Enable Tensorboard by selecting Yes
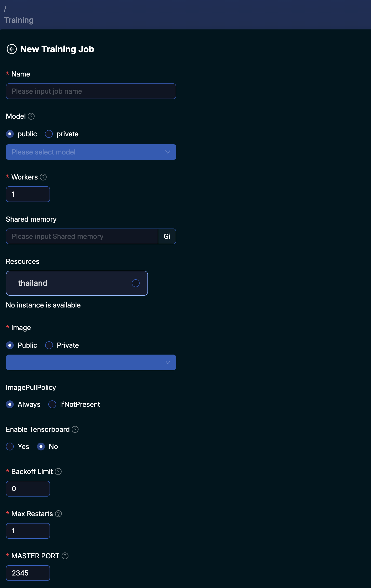 click(10, 447)
